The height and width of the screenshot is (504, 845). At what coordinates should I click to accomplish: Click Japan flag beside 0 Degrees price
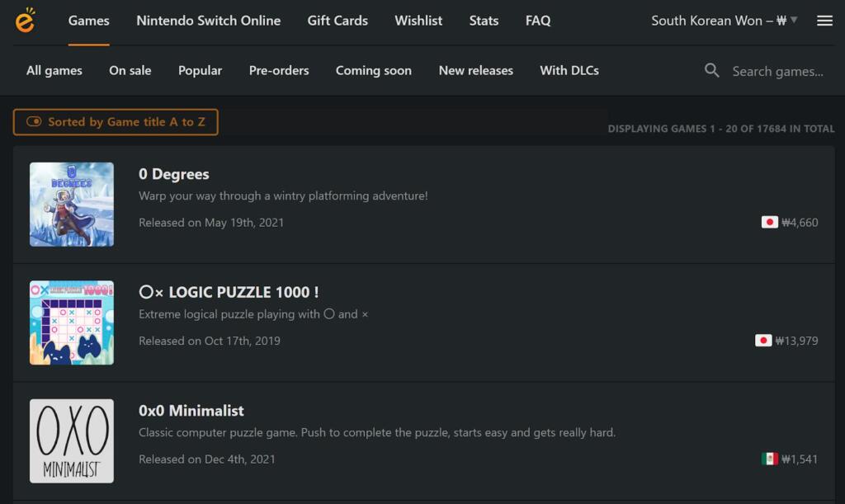coord(769,222)
